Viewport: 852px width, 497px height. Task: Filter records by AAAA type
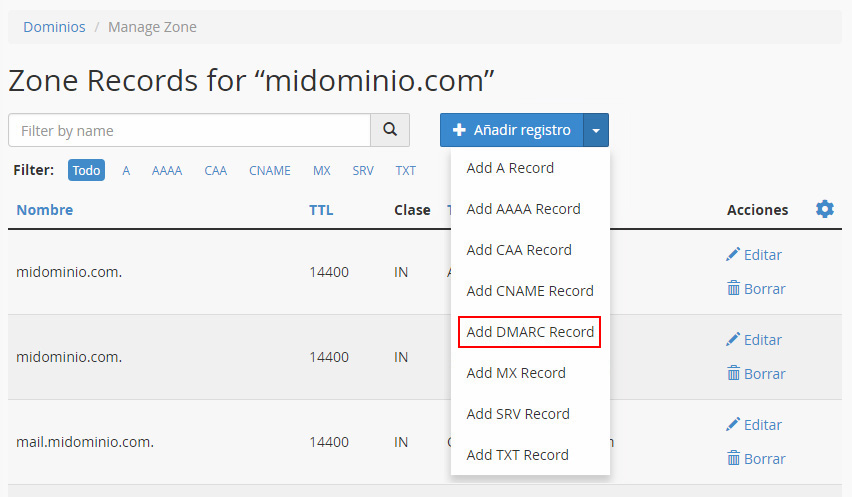click(x=167, y=171)
